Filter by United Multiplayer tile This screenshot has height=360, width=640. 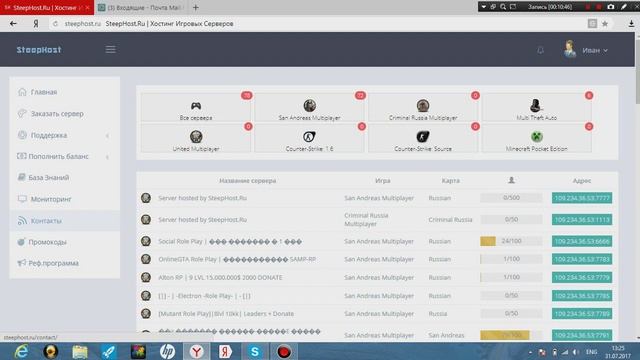196,138
